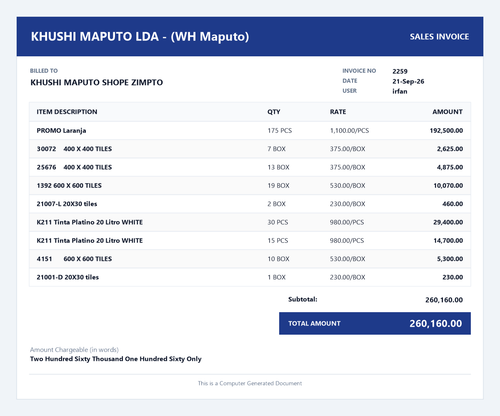This screenshot has width=500, height=416.
Task: Click the amount in words line
Action: click(116, 359)
